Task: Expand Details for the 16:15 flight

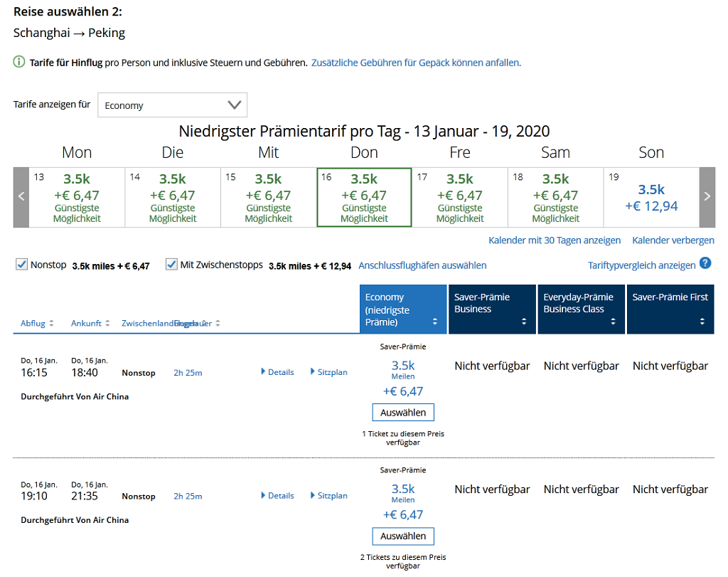Action: 277,372
